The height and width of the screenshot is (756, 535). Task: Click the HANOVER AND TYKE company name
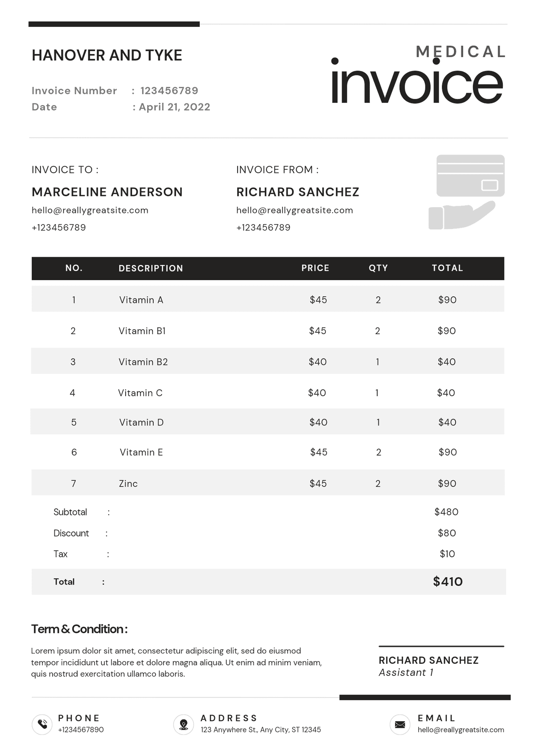point(107,55)
